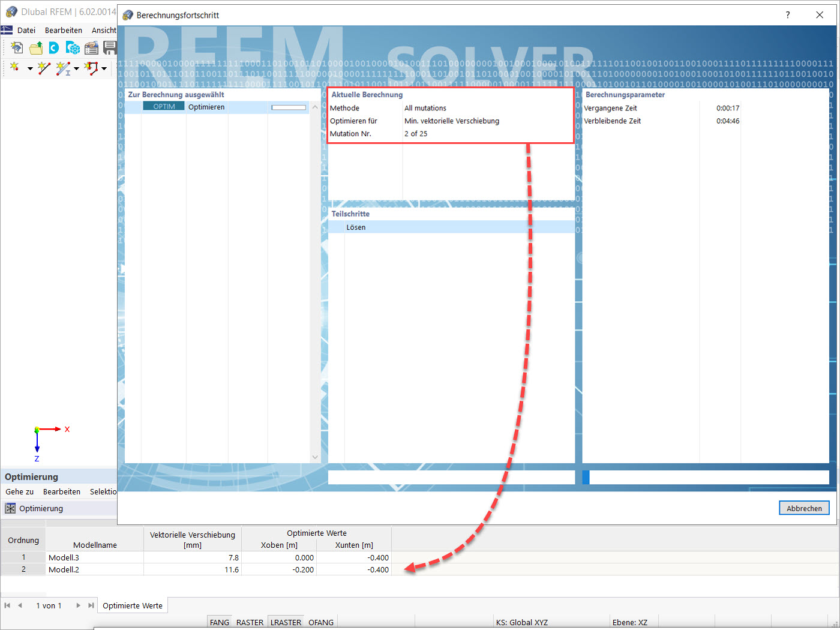
Task: Click remaining time value 0:04:46
Action: (x=728, y=121)
